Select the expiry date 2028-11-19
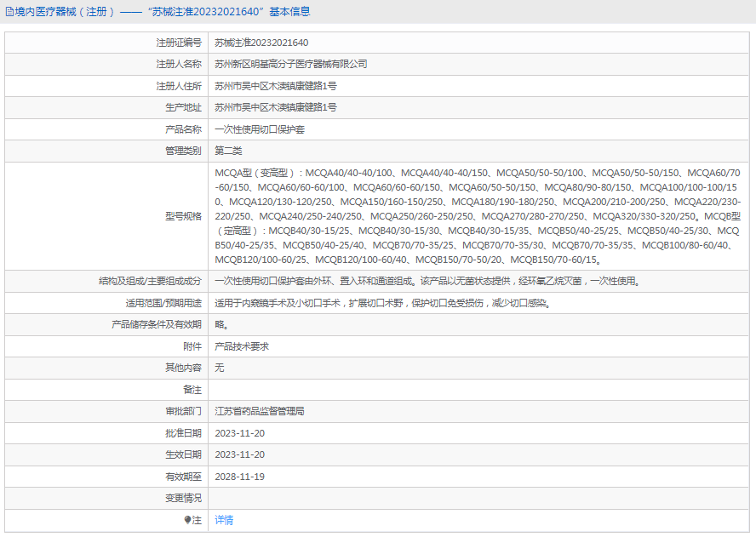756x537 pixels. (239, 477)
